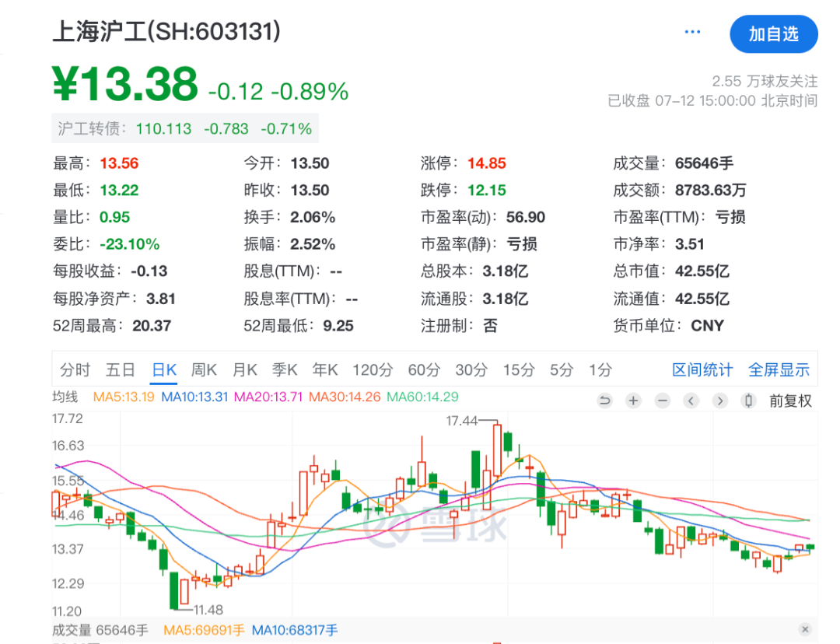Image resolution: width=840 pixels, height=644 pixels.
Task: Zoom out of chart with minus icon
Action: click(x=662, y=401)
